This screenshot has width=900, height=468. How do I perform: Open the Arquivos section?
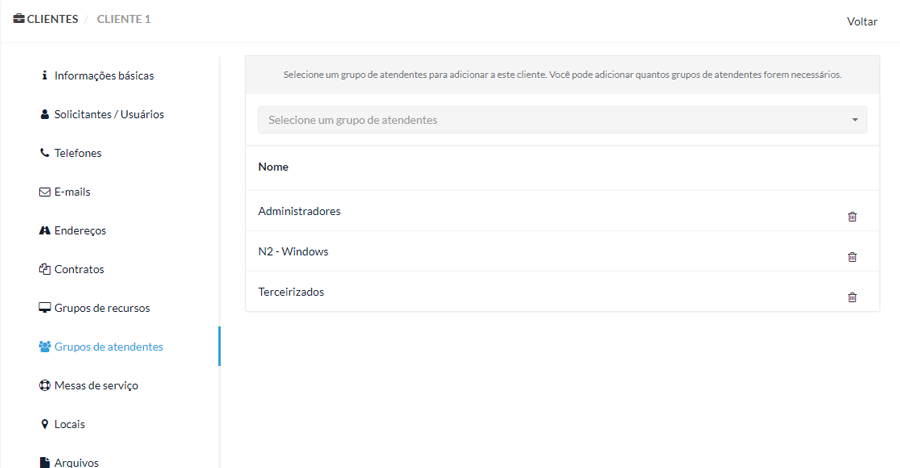[x=76, y=462]
